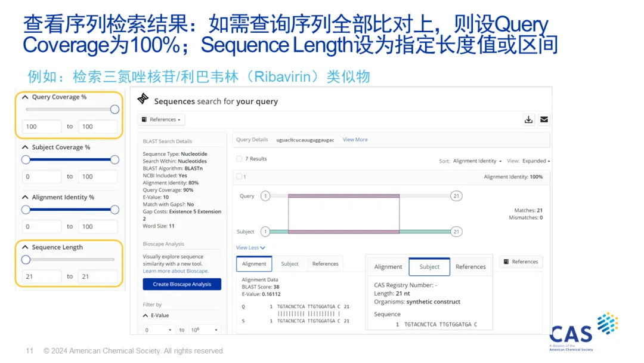Select the small References tab
The width and height of the screenshot is (644, 363).
pos(326,264)
